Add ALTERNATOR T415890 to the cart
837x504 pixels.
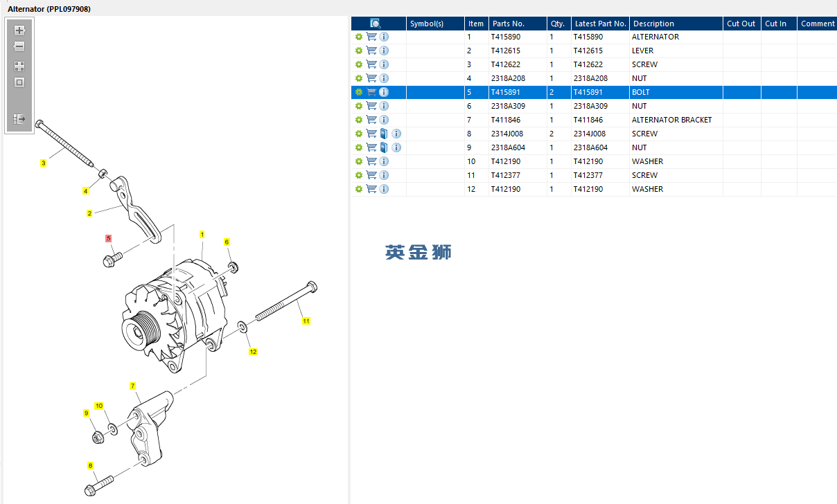point(371,37)
